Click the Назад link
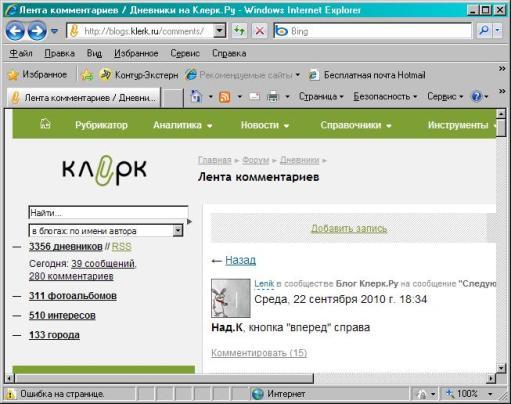Screen dimensions: 511x404 [x=240, y=260]
